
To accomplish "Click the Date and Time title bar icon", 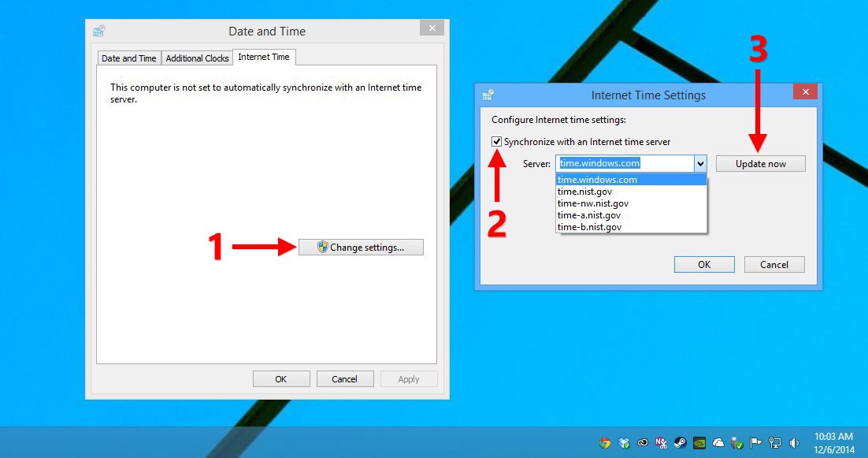I will (x=99, y=31).
